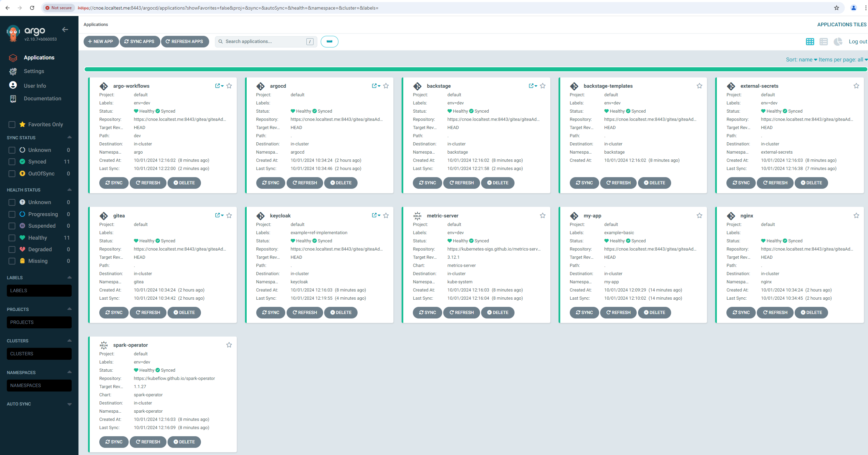Bookmark this page with browser star
Viewport: 868px width, 455px height.
point(836,8)
